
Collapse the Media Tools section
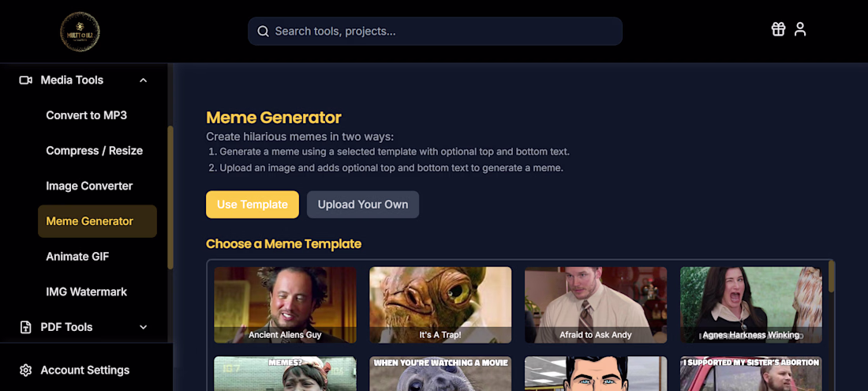tap(144, 81)
